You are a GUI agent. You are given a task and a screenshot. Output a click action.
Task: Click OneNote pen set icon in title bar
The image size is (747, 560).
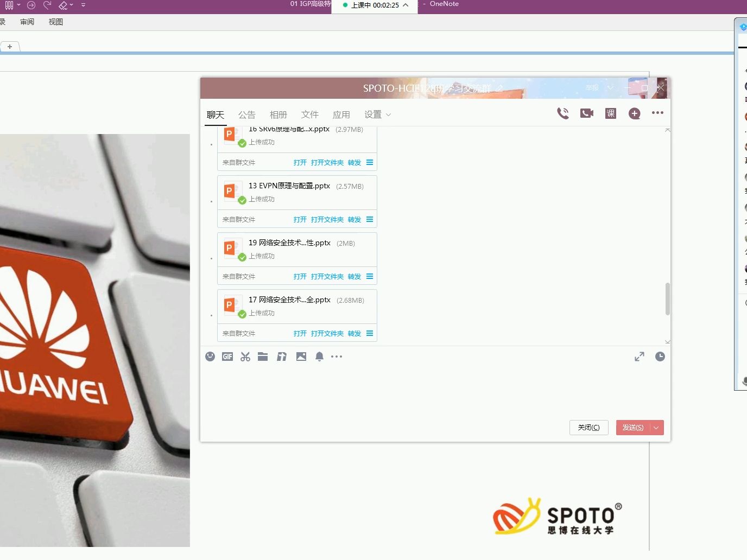9,5
